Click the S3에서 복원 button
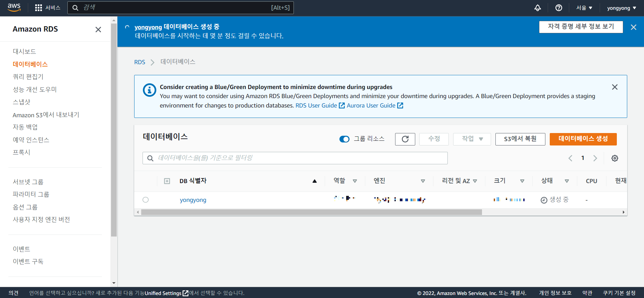This screenshot has height=298, width=644. [x=520, y=139]
